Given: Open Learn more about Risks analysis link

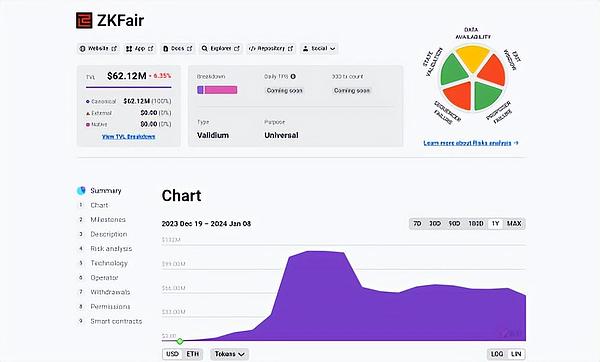Looking at the screenshot, I should [x=471, y=143].
